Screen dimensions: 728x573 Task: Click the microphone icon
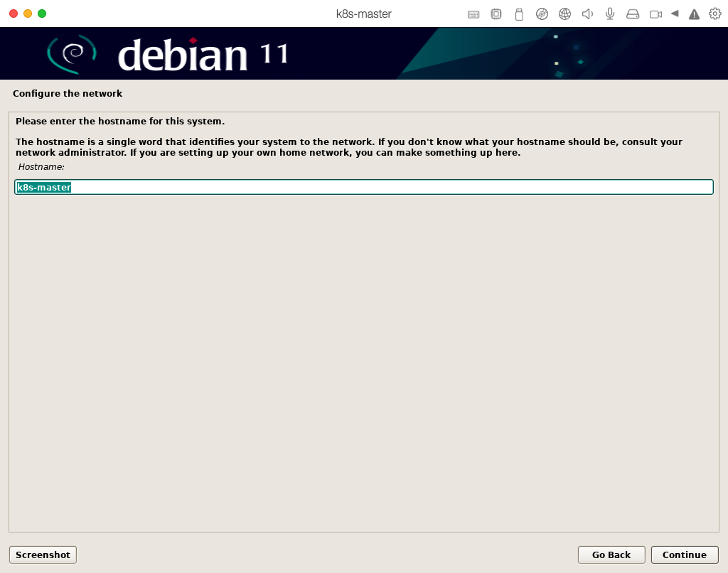pyautogui.click(x=610, y=14)
